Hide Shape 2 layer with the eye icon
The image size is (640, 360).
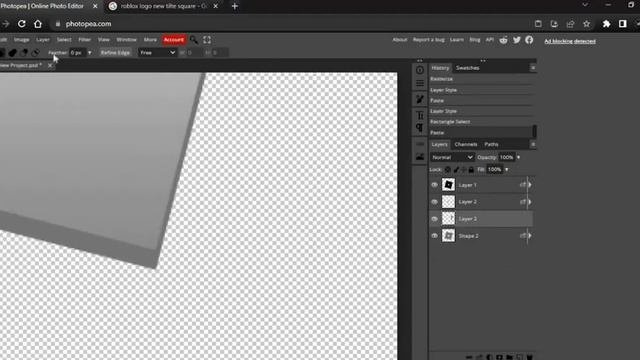pyautogui.click(x=434, y=236)
